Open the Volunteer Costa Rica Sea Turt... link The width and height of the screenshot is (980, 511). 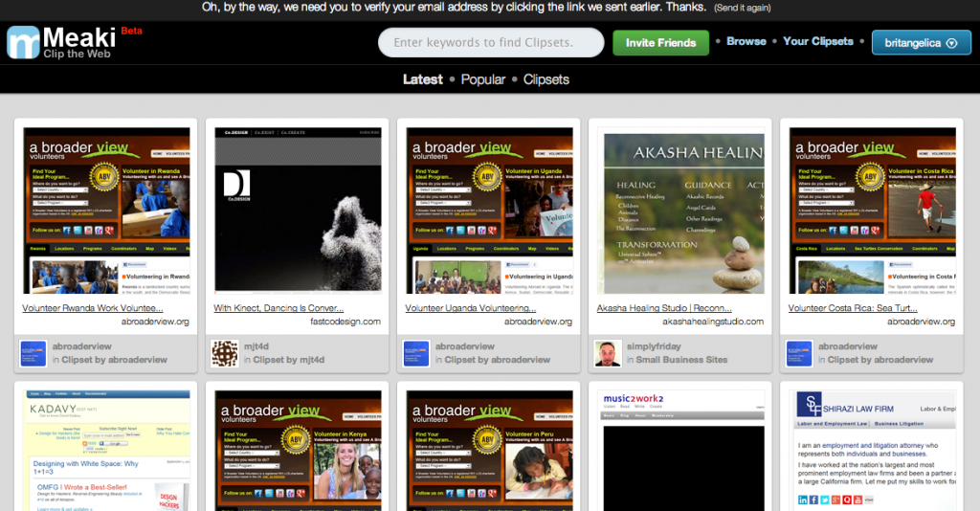(x=853, y=308)
